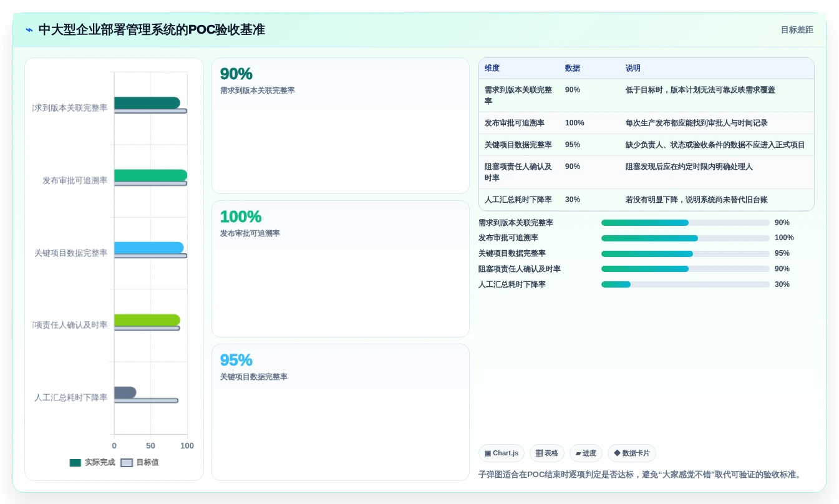This screenshot has height=504, width=839.
Task: Click the 需求到版本关联完整率 progress bar
Action: pyautogui.click(x=686, y=223)
